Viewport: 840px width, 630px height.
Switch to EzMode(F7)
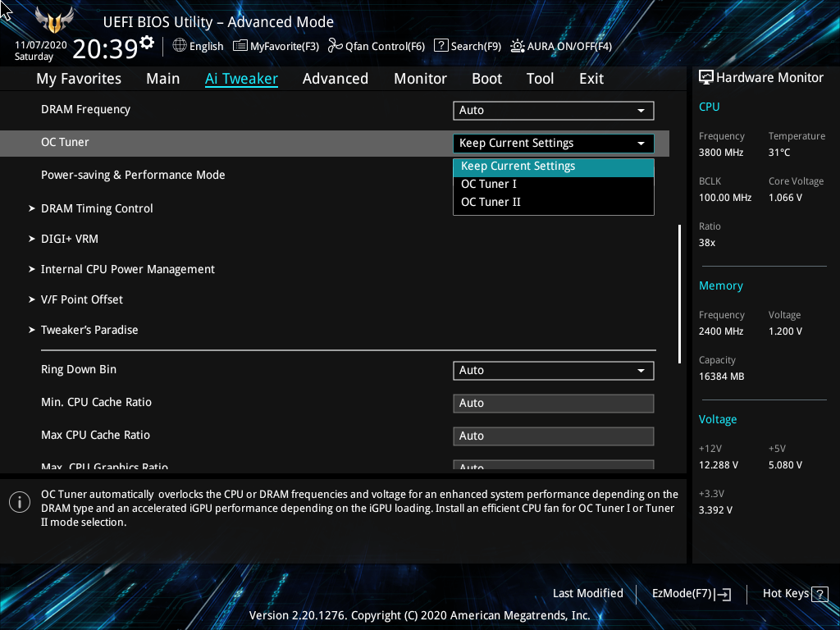click(691, 594)
